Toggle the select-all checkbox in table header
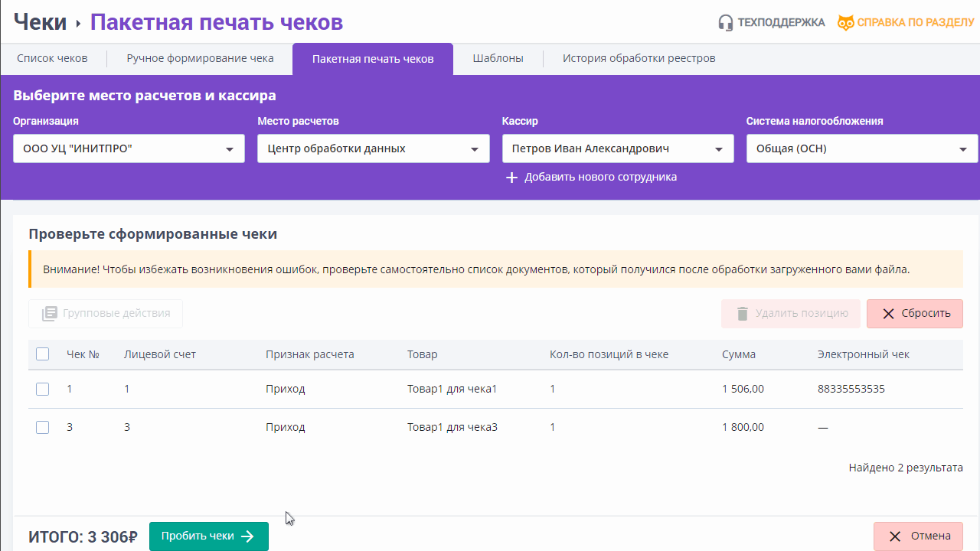Screen dimensions: 980x551 tap(43, 354)
